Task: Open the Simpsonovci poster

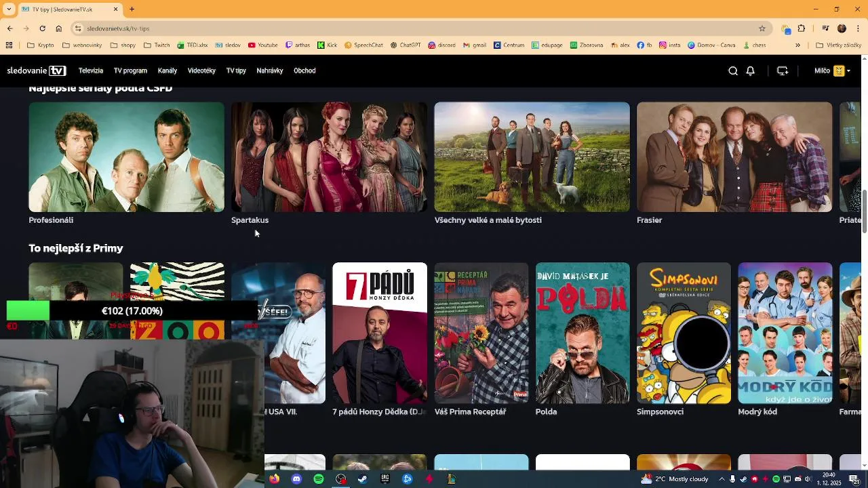Action: pos(684,333)
